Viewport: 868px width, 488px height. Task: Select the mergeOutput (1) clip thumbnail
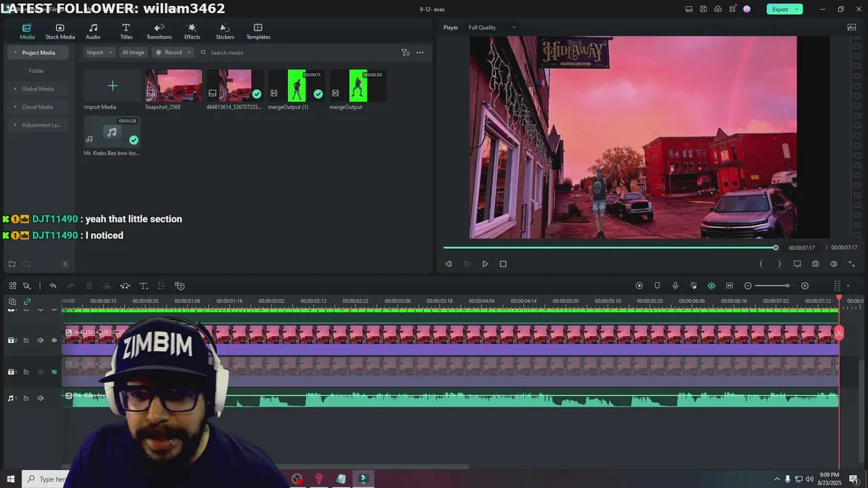(x=296, y=85)
